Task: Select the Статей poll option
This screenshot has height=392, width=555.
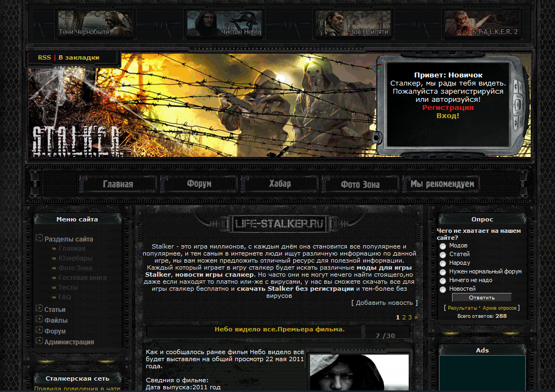Action: point(442,255)
